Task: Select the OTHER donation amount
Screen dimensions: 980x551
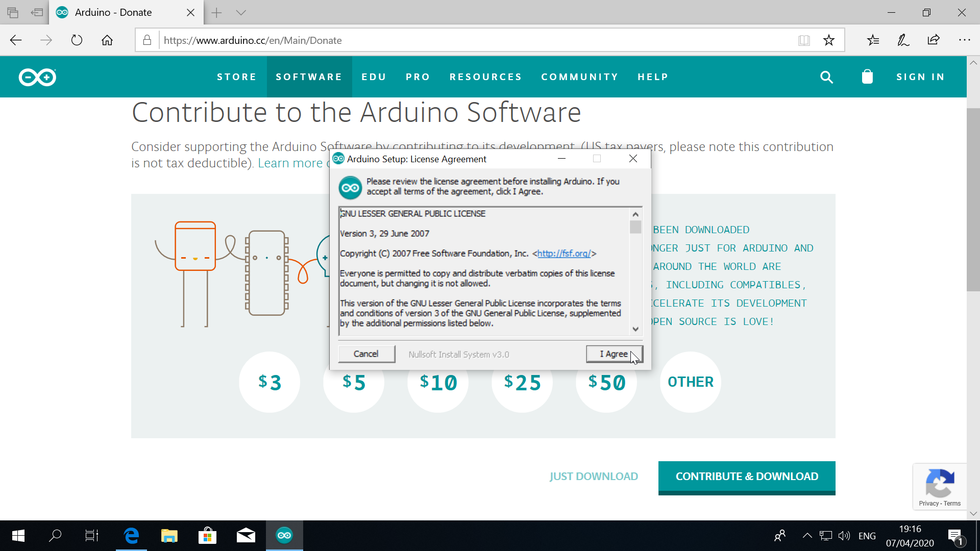Action: pos(691,382)
